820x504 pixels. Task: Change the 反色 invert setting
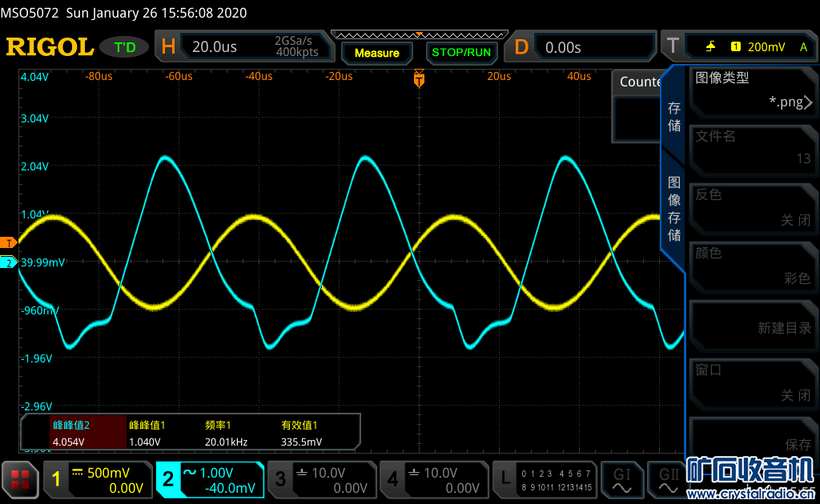[x=750, y=207]
